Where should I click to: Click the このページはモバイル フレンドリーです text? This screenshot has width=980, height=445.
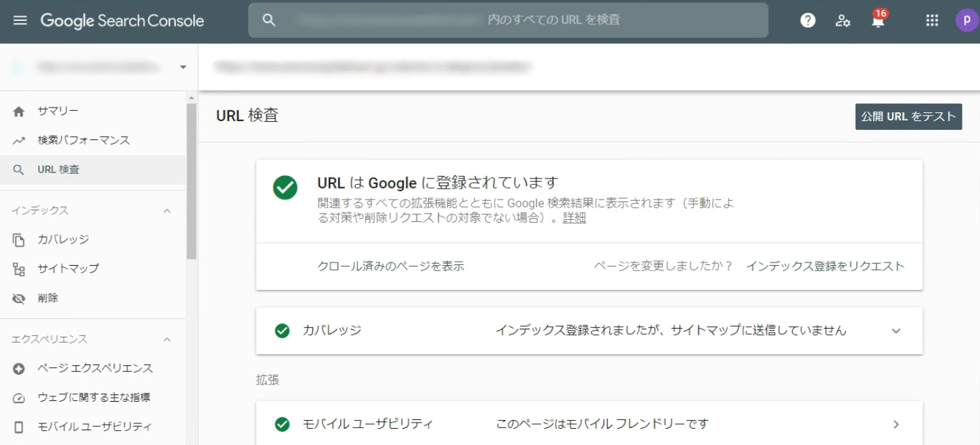point(603,424)
